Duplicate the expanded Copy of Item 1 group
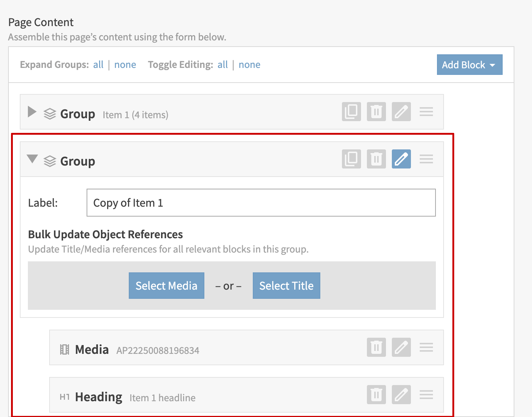 coord(351,159)
